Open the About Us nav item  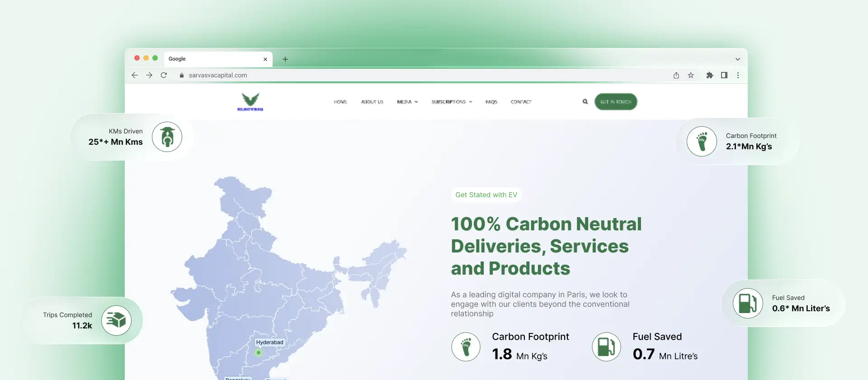[x=372, y=102]
